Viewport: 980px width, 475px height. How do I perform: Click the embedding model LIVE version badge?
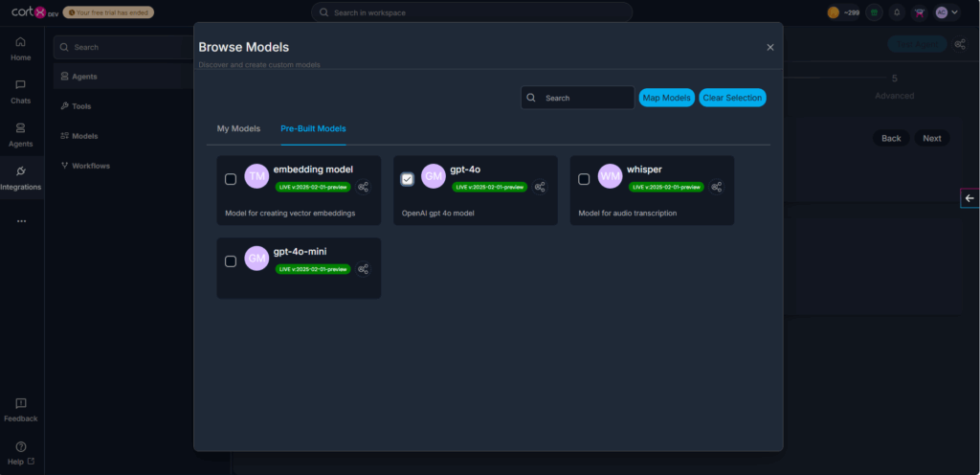tap(313, 187)
